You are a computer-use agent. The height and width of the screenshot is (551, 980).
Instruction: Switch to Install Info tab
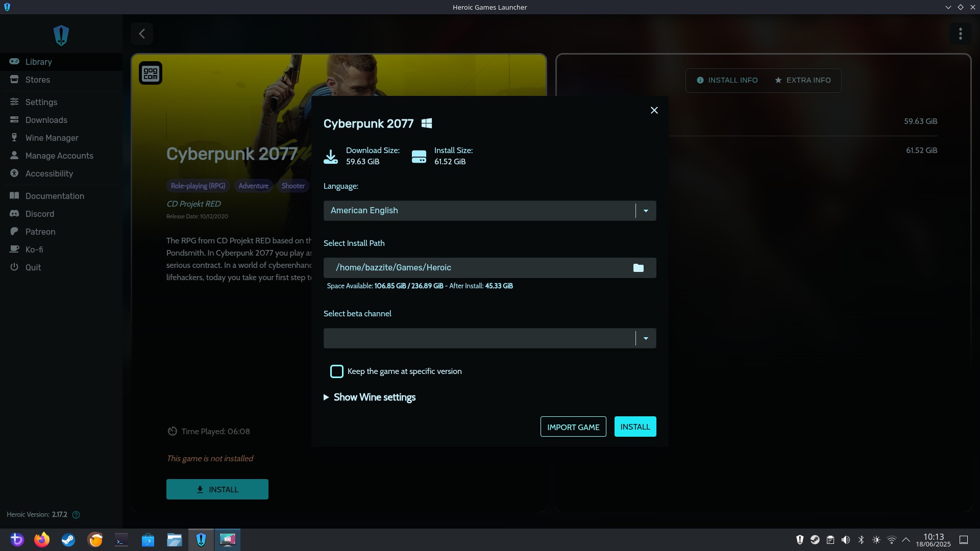tap(727, 80)
